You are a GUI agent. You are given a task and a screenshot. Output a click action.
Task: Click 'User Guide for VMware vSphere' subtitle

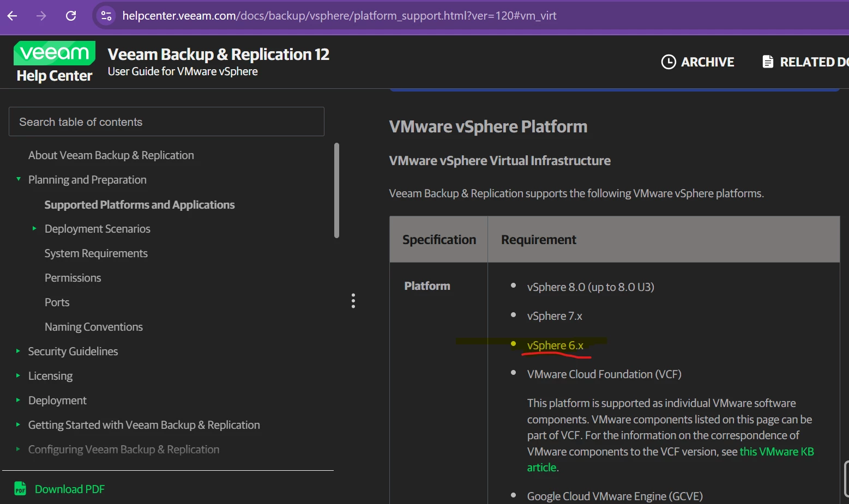[x=183, y=71]
